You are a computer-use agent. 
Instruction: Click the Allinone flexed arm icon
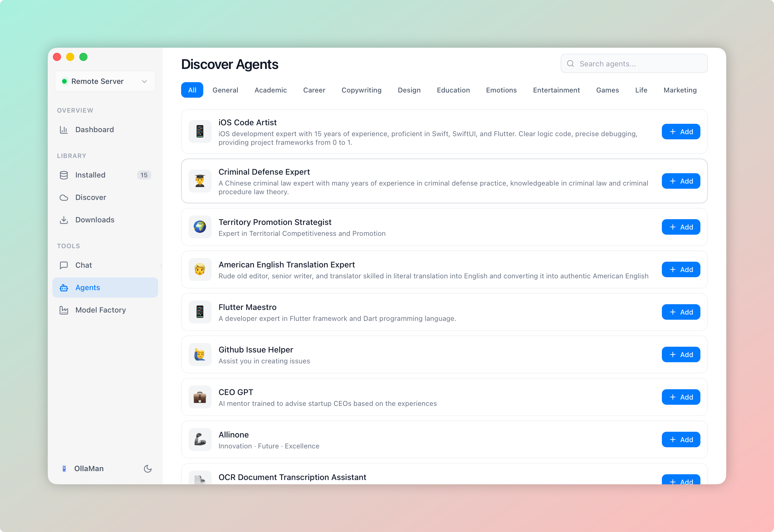pos(200,440)
